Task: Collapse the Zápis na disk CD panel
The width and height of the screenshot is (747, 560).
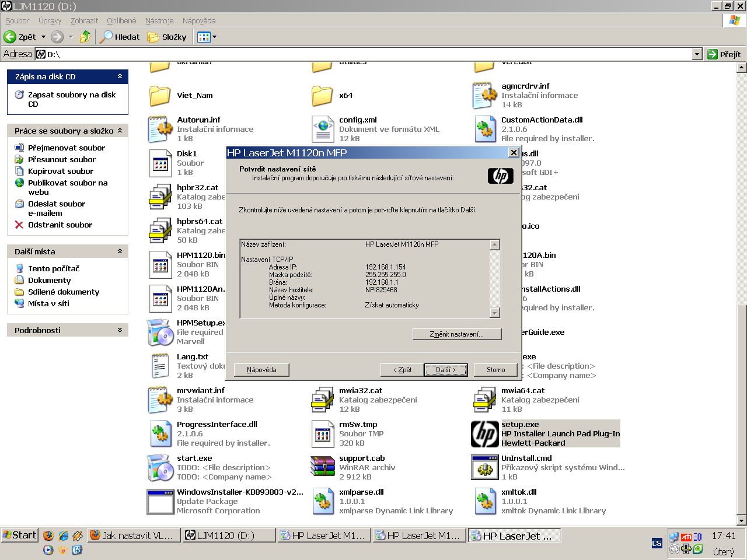Action: tap(120, 76)
